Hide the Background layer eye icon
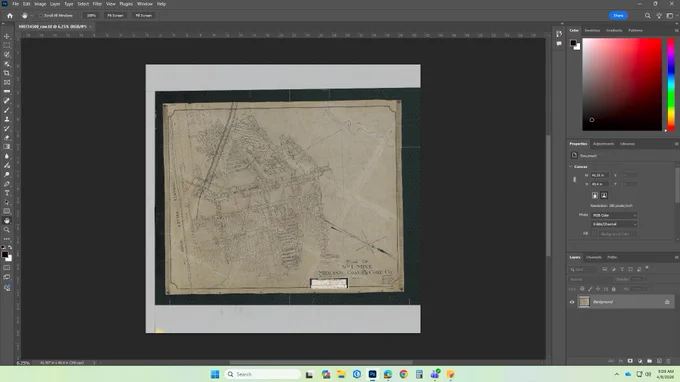Image resolution: width=680 pixels, height=382 pixels. pyautogui.click(x=572, y=302)
